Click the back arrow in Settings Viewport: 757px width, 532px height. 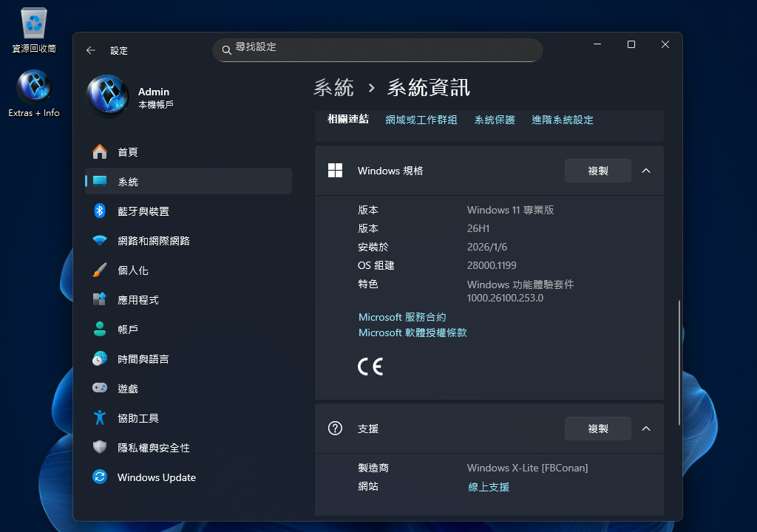tap(91, 50)
